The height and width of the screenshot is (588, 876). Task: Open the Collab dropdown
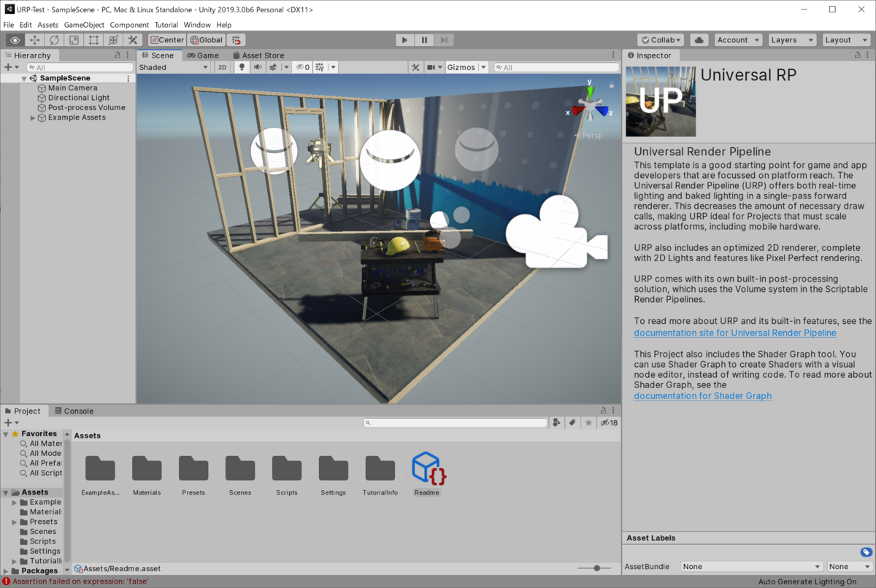click(x=661, y=40)
